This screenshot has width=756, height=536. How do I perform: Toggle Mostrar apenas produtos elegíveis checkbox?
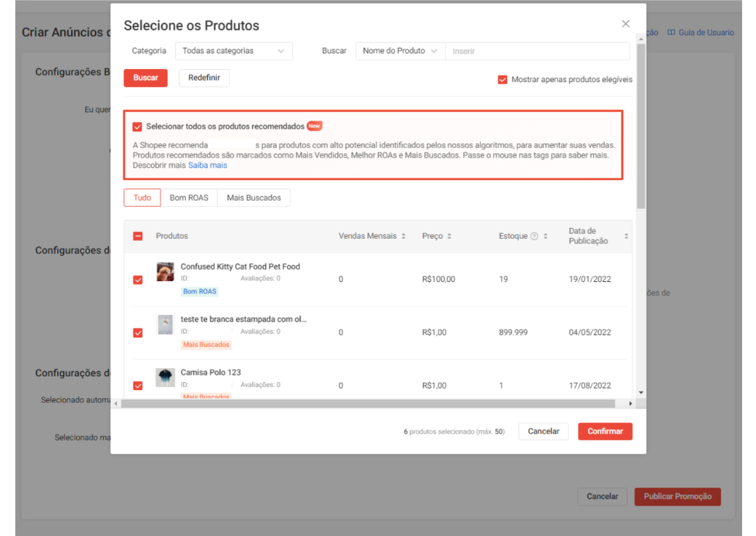click(x=502, y=80)
